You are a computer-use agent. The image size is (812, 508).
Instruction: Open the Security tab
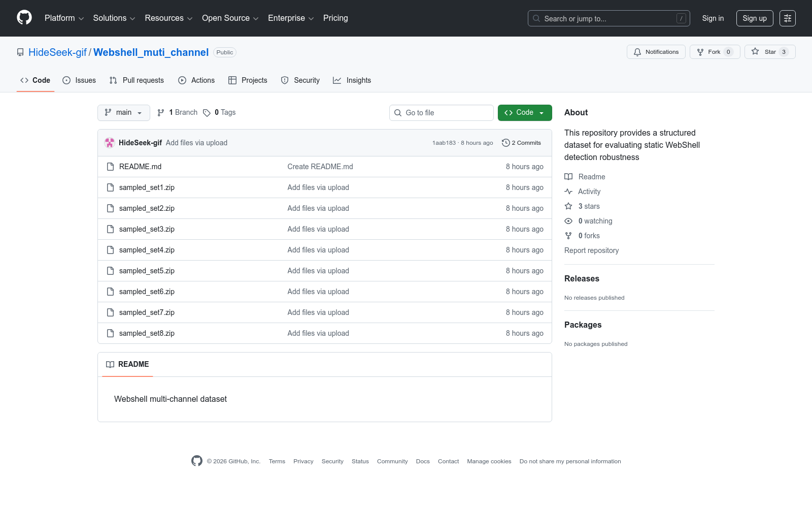300,80
